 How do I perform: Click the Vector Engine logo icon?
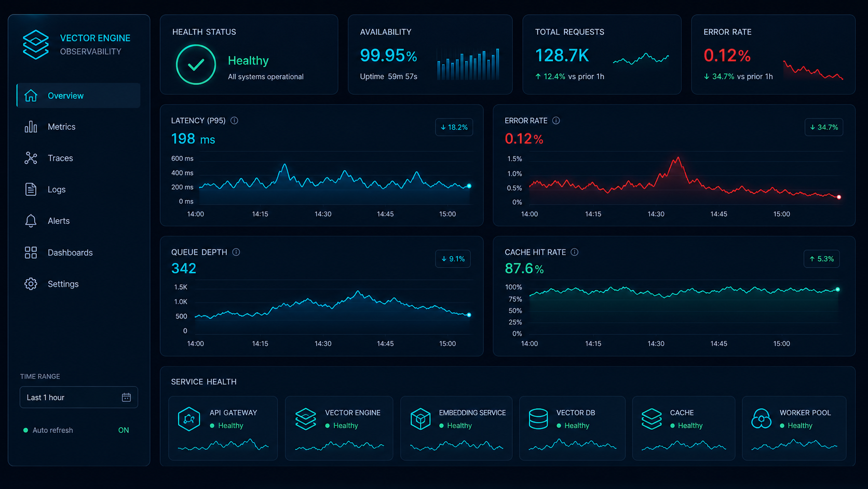pyautogui.click(x=36, y=45)
